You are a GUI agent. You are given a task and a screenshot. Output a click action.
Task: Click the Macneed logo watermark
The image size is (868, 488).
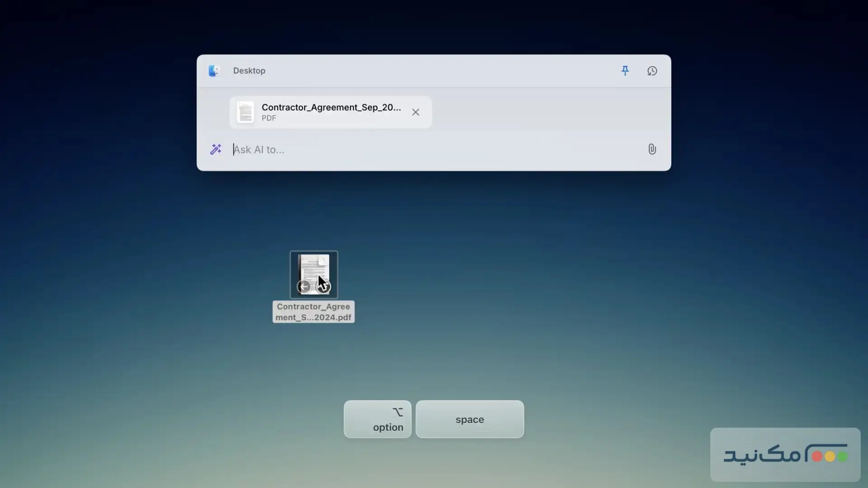point(785,455)
